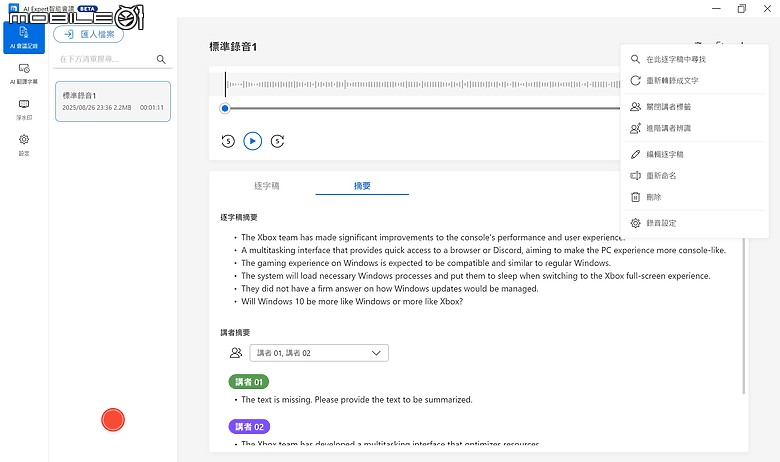Switch to AI 翻譯字幕 in the sidebar
The image size is (780, 462).
point(24,74)
